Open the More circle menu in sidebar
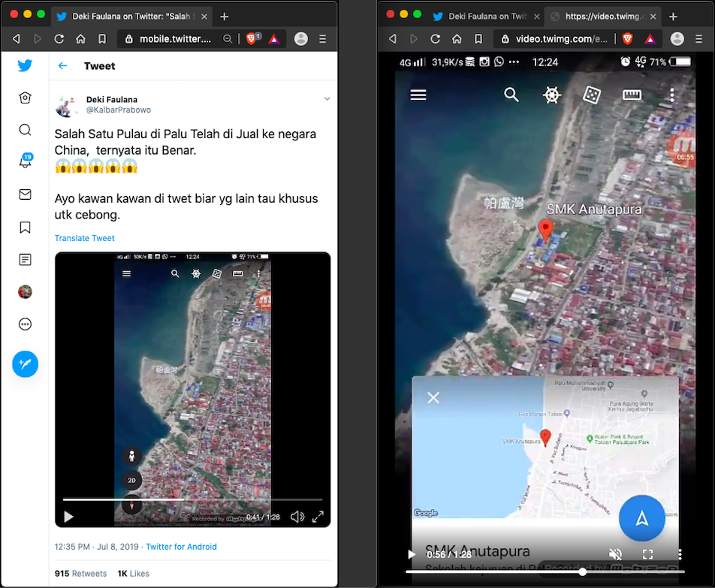Image resolution: width=715 pixels, height=588 pixels. (25, 324)
